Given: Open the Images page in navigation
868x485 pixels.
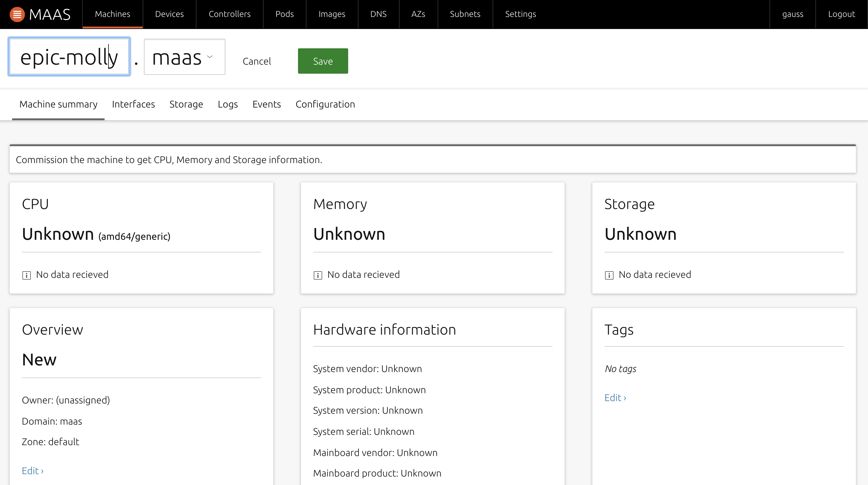Looking at the screenshot, I should pos(332,14).
